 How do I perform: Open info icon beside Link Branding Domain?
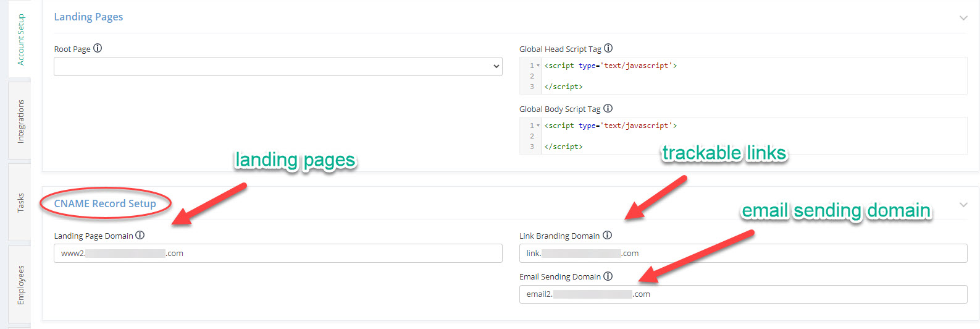tap(608, 235)
